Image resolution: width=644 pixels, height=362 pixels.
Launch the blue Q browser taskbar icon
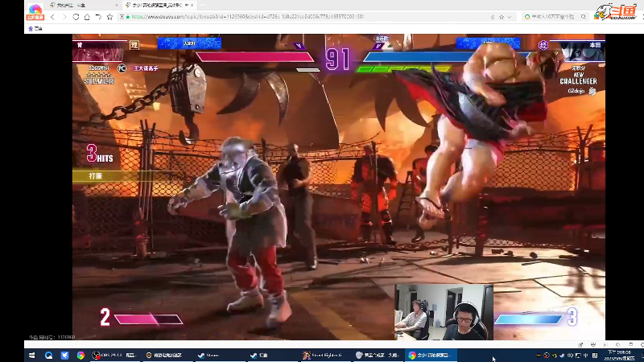(48, 356)
